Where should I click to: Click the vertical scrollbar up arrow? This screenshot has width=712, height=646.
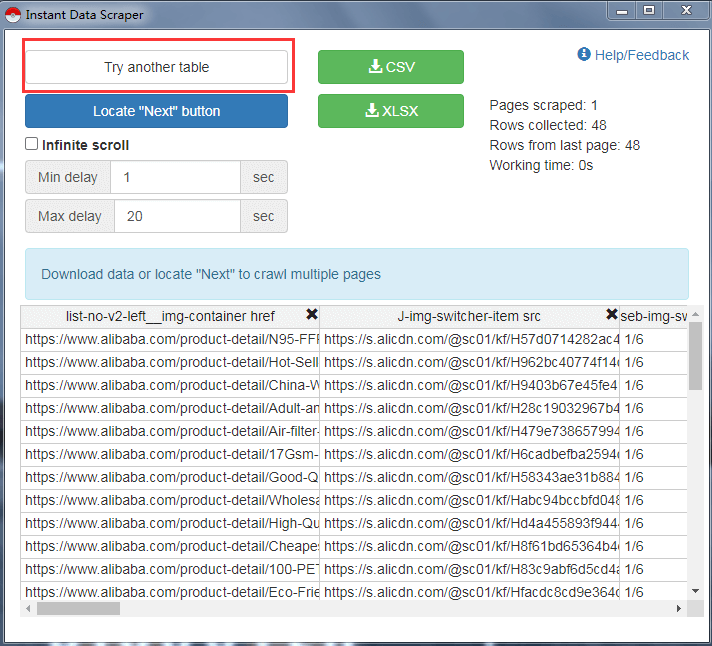click(x=695, y=314)
